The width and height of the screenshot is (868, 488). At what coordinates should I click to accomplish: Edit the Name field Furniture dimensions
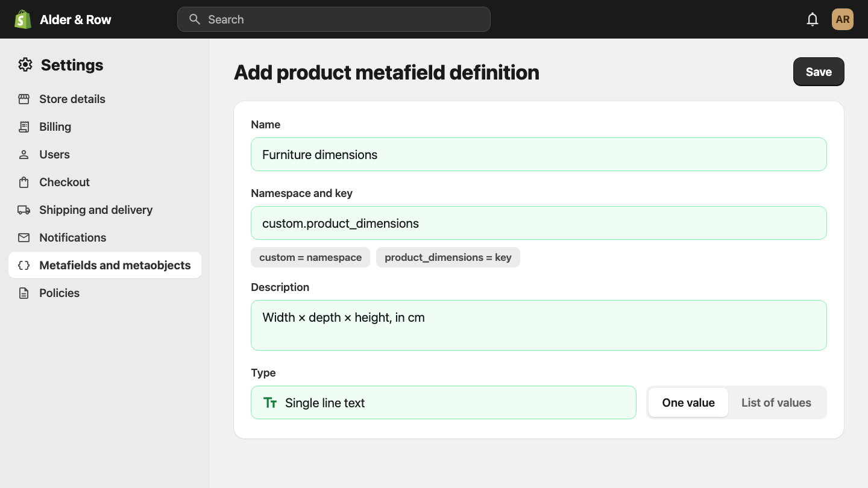click(539, 154)
